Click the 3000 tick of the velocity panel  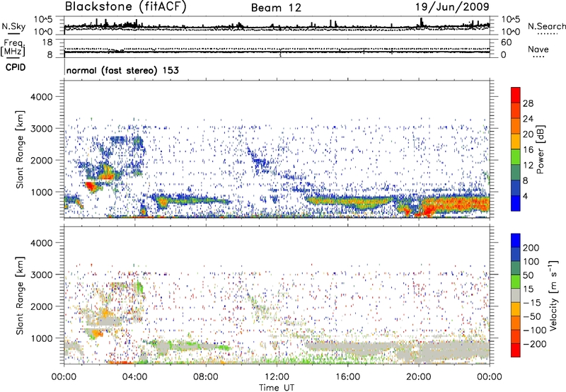coord(41,275)
